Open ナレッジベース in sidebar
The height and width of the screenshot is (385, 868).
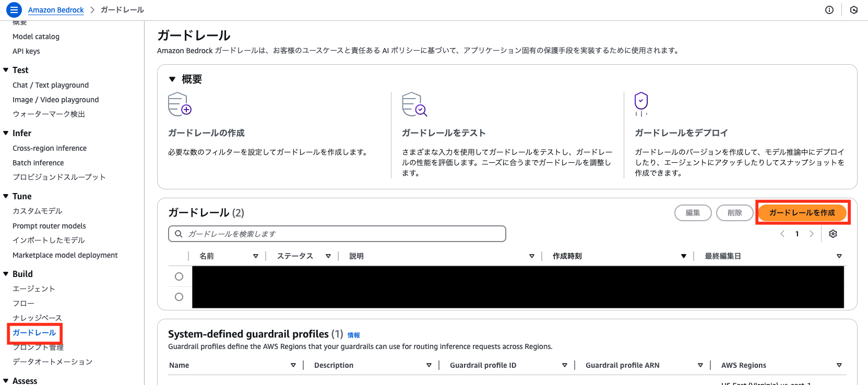(37, 318)
